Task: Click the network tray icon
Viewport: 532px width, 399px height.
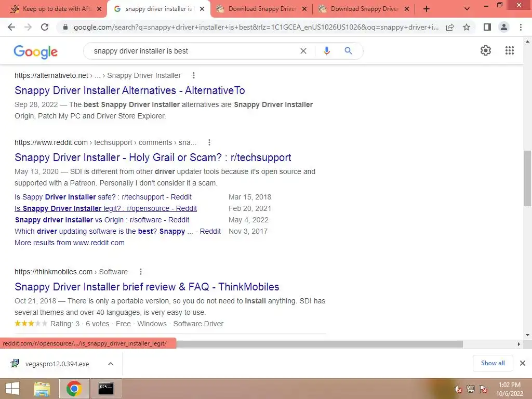Action: [x=470, y=389]
